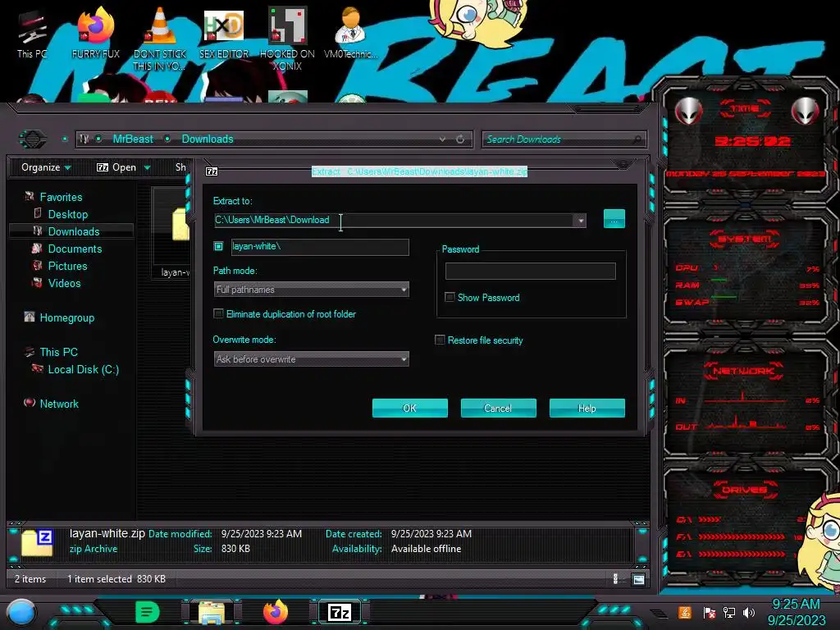Click the '1 item selected 830 KB' status text

click(x=116, y=579)
